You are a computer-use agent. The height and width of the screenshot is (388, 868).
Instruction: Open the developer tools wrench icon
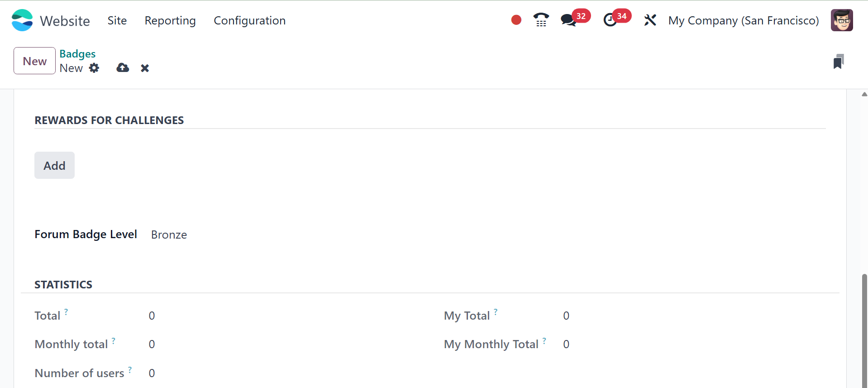[650, 20]
